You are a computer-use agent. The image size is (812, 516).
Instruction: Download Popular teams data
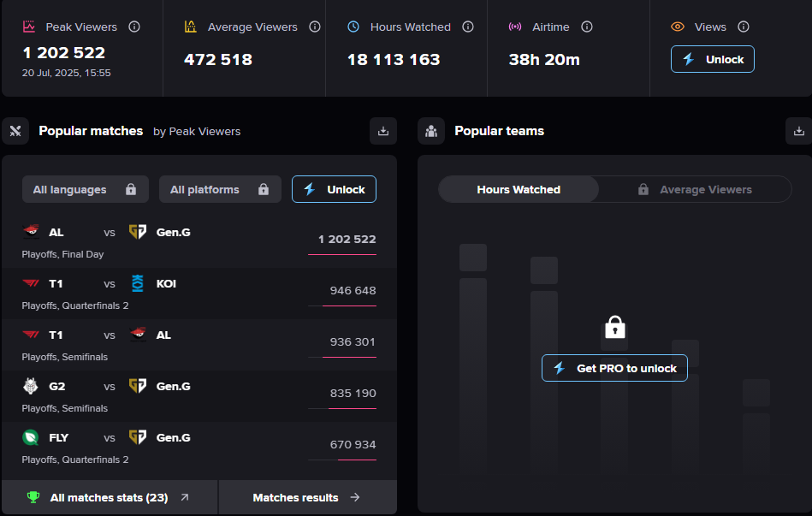[x=798, y=131]
